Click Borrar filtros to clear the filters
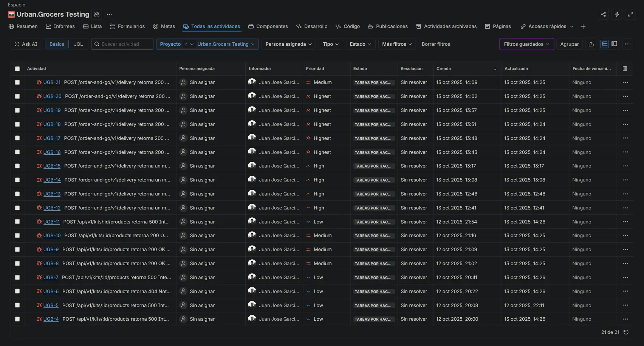 click(x=436, y=44)
